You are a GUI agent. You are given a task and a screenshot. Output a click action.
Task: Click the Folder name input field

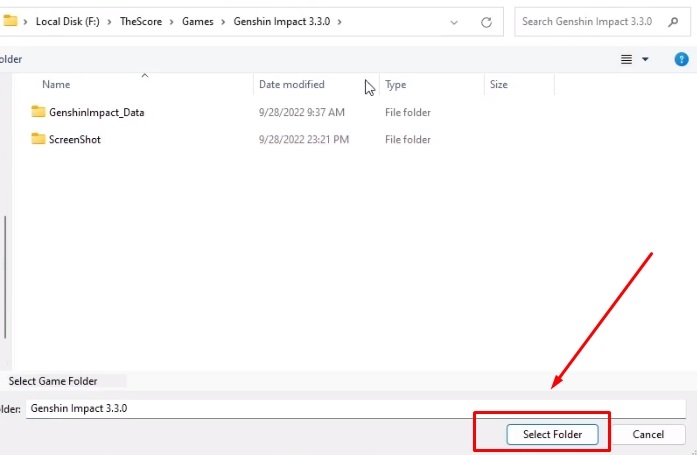point(356,409)
